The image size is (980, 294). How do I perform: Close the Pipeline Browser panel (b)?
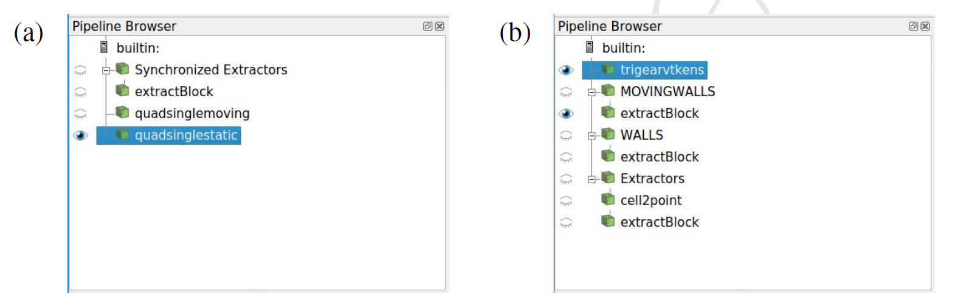[925, 26]
